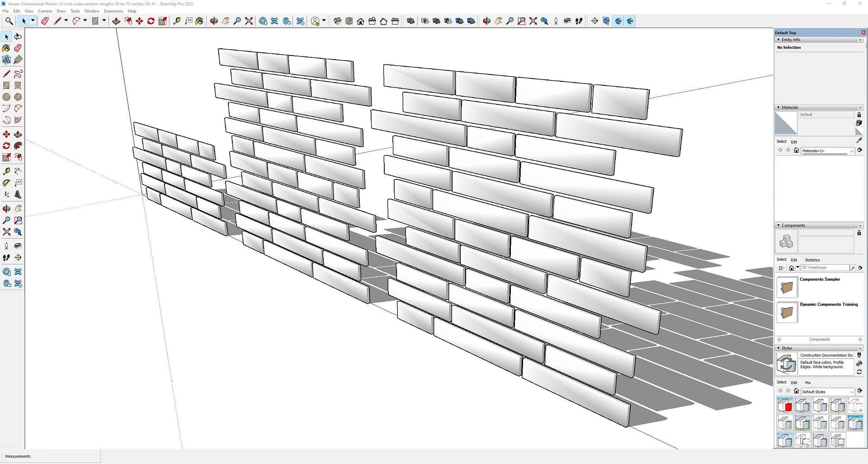
Task: Activate the Orbit tool in top toolbar
Action: pyautogui.click(x=214, y=21)
